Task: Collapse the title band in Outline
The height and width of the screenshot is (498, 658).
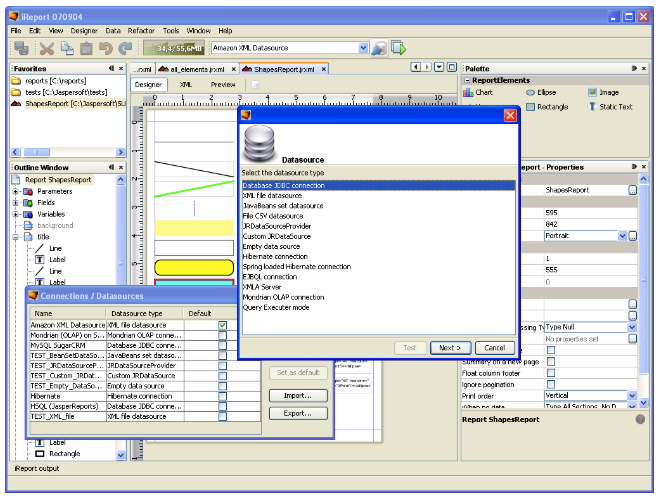Action: (16, 237)
